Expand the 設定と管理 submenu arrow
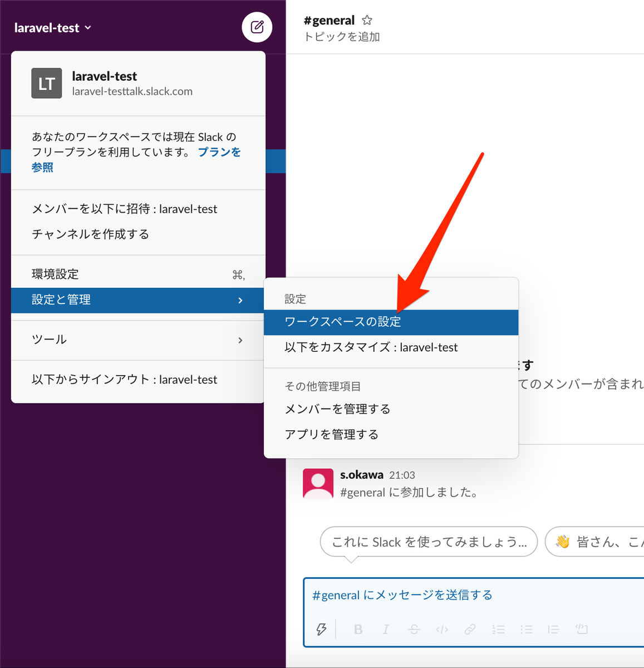 240,300
